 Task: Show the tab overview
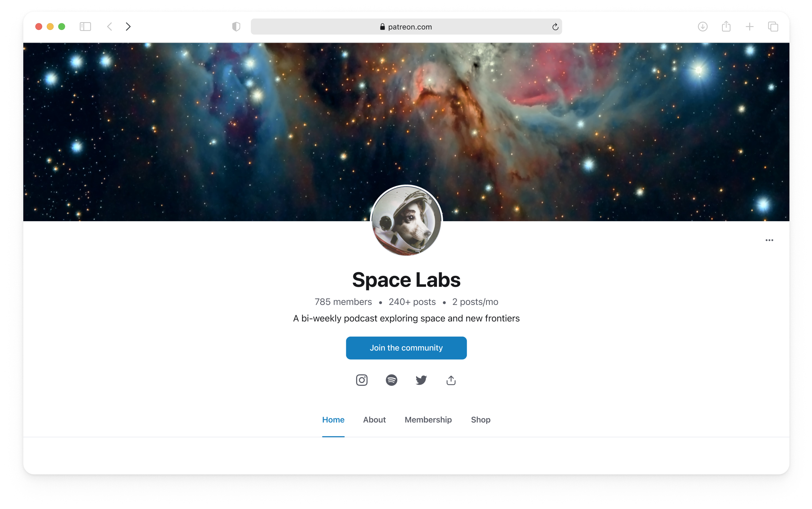coord(773,27)
